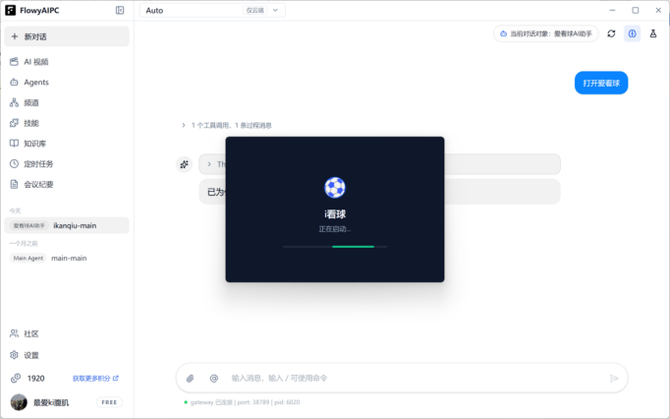Open the 社区 community page
This screenshot has height=419, width=670.
(x=67, y=334)
